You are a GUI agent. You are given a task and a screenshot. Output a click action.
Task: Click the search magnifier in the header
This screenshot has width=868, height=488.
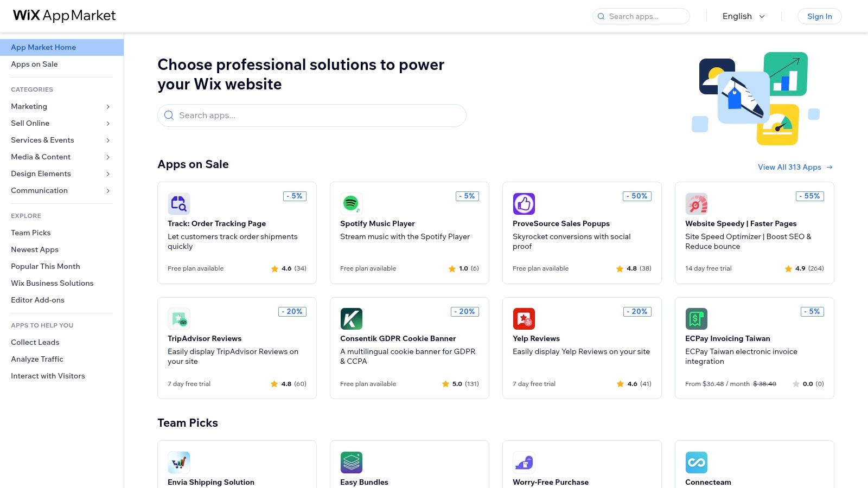601,16
